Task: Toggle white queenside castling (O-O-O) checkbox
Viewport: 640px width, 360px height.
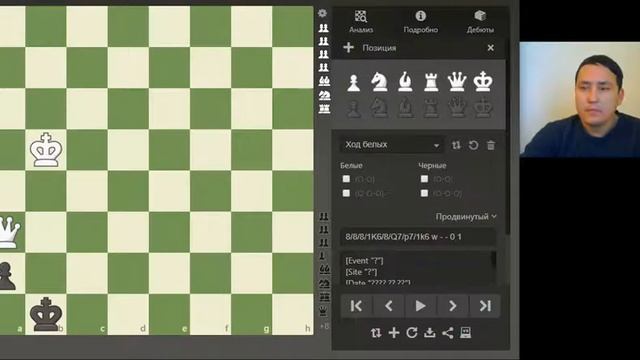Action: [346, 193]
